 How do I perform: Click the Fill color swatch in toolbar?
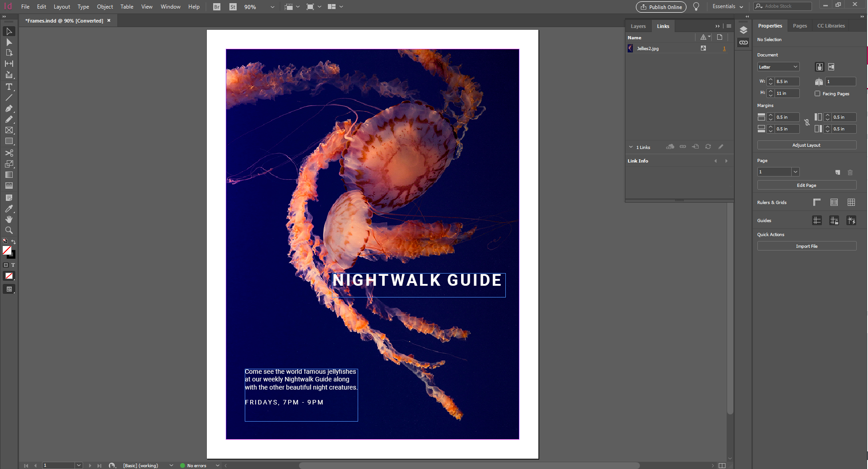(x=7, y=251)
